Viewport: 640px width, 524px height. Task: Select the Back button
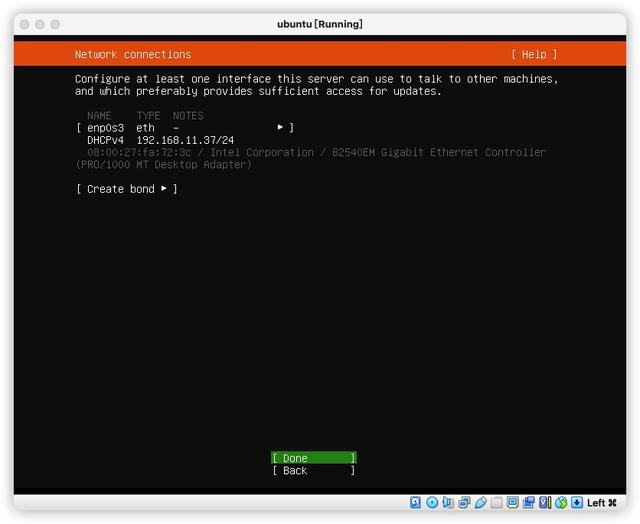tap(314, 471)
